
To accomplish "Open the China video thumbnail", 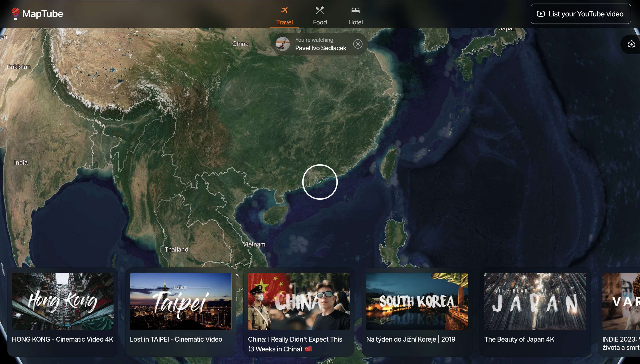I will click(299, 301).
